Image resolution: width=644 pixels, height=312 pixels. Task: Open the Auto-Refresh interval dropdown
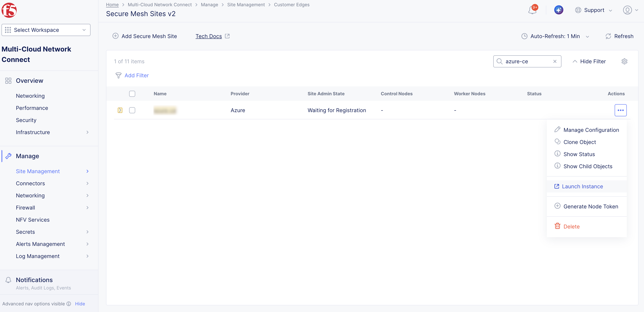[x=588, y=36]
